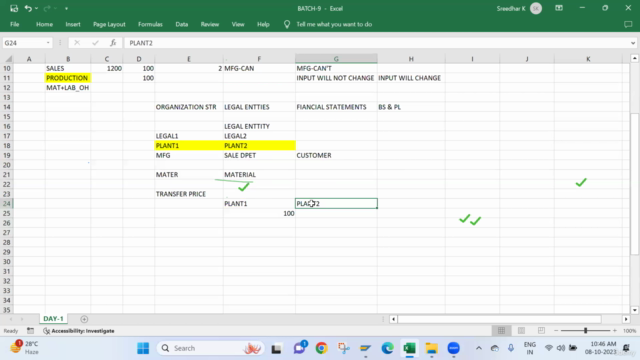Click the Save icon in title bar

coord(14,8)
